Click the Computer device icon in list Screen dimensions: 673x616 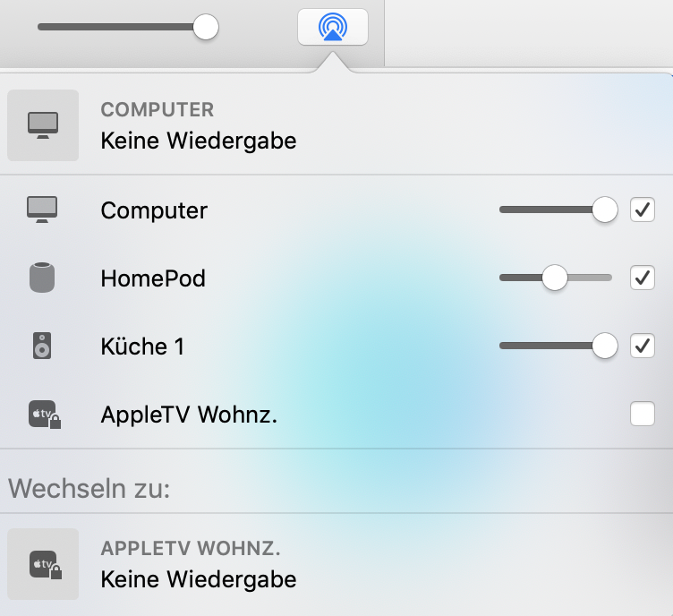42,210
